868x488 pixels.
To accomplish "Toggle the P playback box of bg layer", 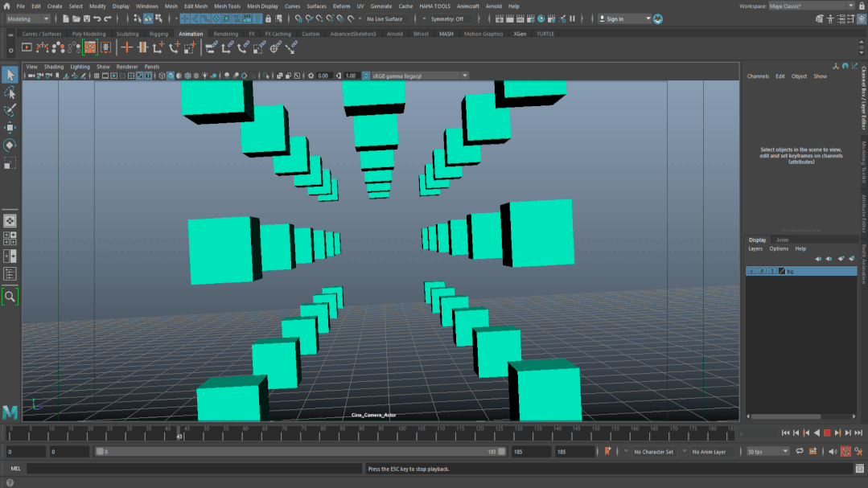I will (762, 272).
